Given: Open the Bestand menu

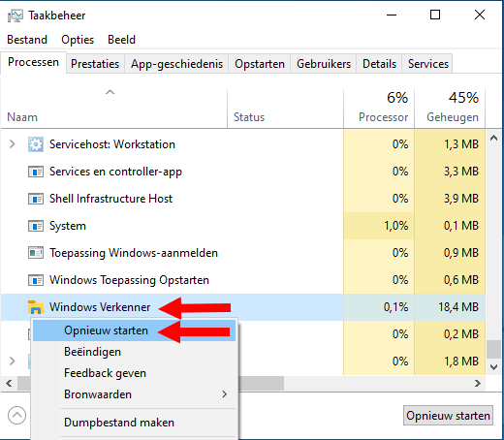Looking at the screenshot, I should pyautogui.click(x=27, y=40).
